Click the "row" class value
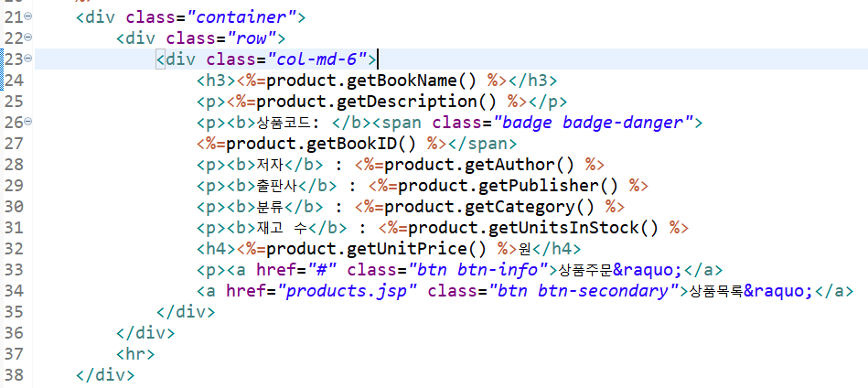 coord(251,38)
